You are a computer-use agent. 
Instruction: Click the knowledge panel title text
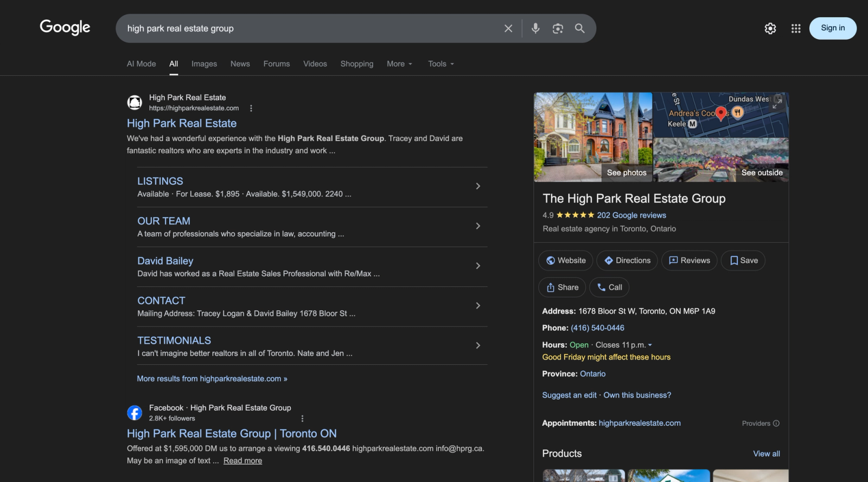[x=634, y=198]
